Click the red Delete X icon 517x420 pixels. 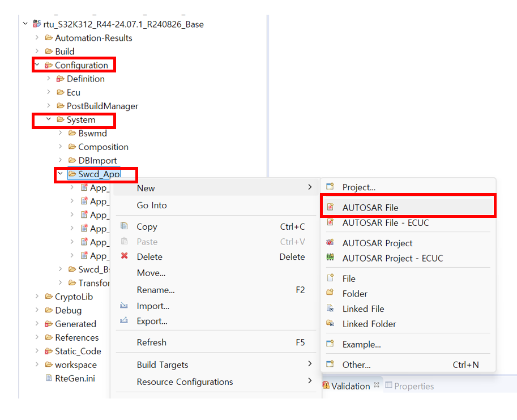coord(124,257)
